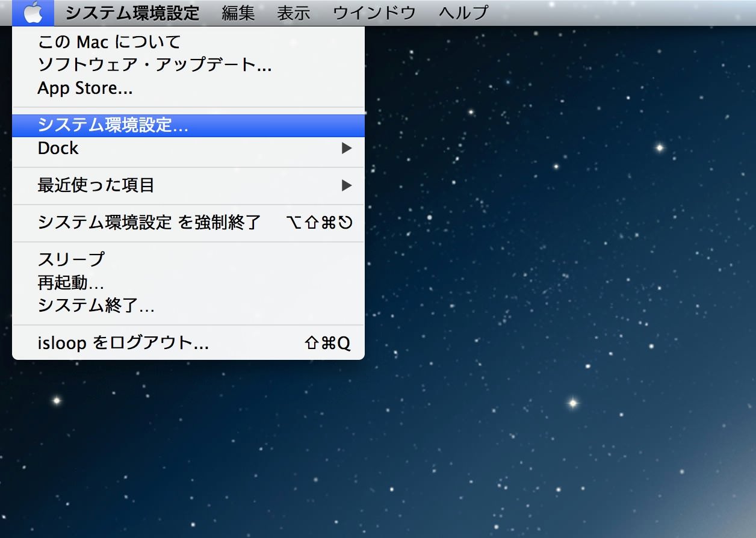Select highlighted システム環境設定... item
The width and height of the screenshot is (756, 538).
coord(188,125)
